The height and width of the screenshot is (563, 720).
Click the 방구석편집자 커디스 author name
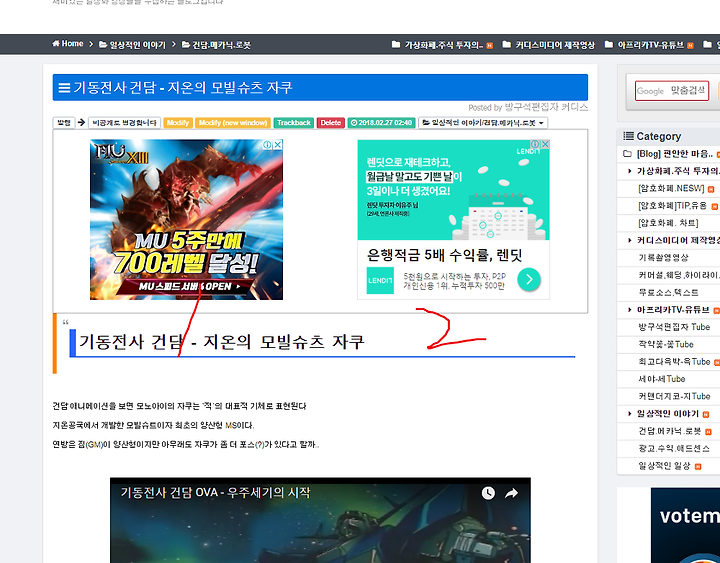coord(546,107)
